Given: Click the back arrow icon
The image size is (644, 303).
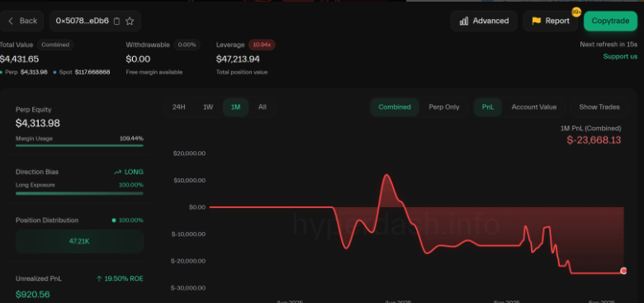Looking at the screenshot, I should (11, 21).
